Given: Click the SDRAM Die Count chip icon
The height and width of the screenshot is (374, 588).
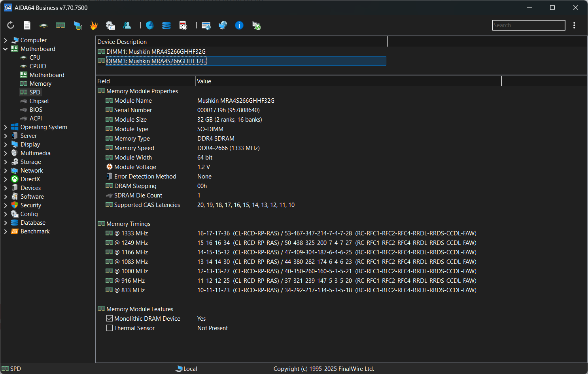Looking at the screenshot, I should [x=110, y=195].
